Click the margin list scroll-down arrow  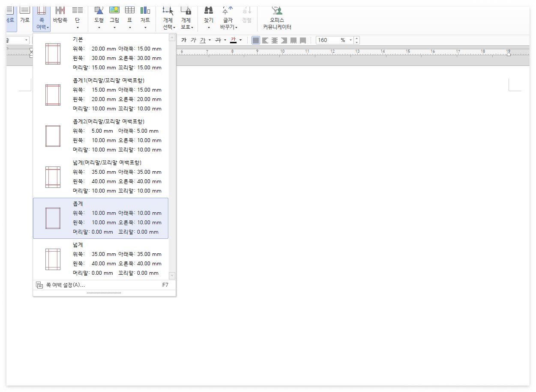[172, 276]
